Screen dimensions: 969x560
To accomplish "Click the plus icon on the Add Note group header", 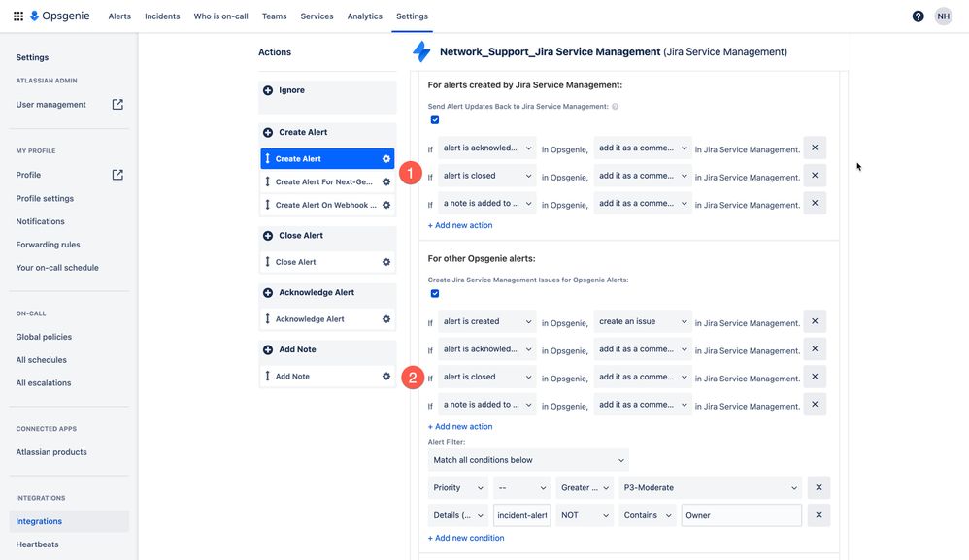I will (x=268, y=349).
